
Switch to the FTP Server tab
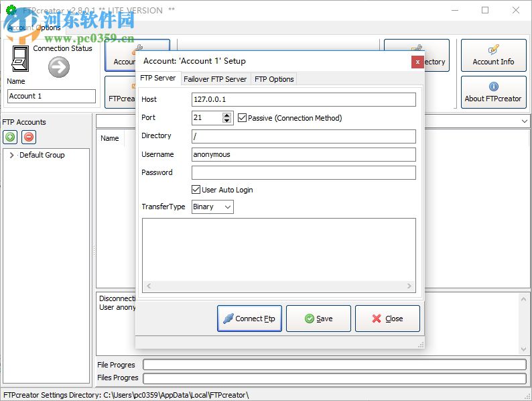coord(157,78)
